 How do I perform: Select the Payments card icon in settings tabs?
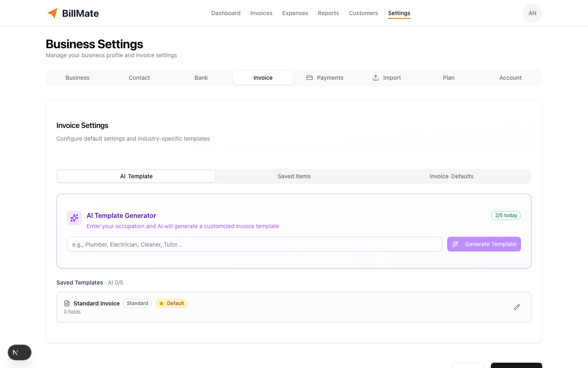tap(310, 77)
